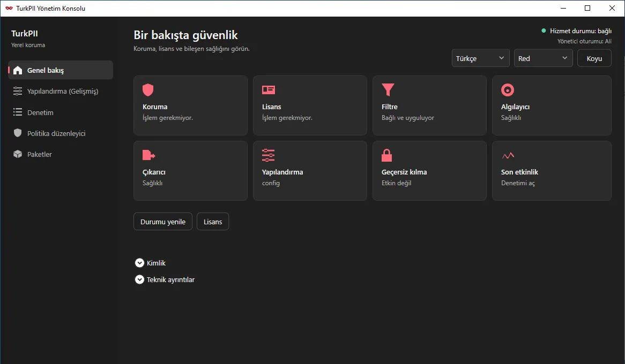Click the list icon beside Denetim
Screen dimensions: 625x364
[x=18, y=112]
